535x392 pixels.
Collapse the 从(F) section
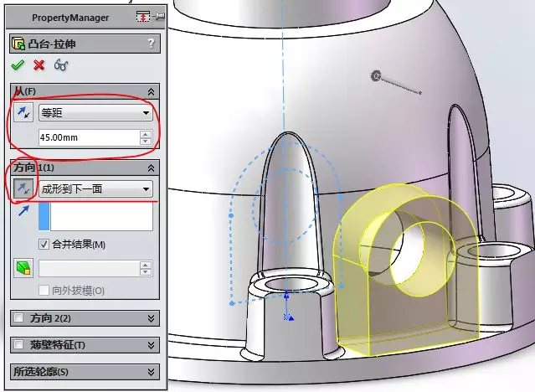pos(151,91)
